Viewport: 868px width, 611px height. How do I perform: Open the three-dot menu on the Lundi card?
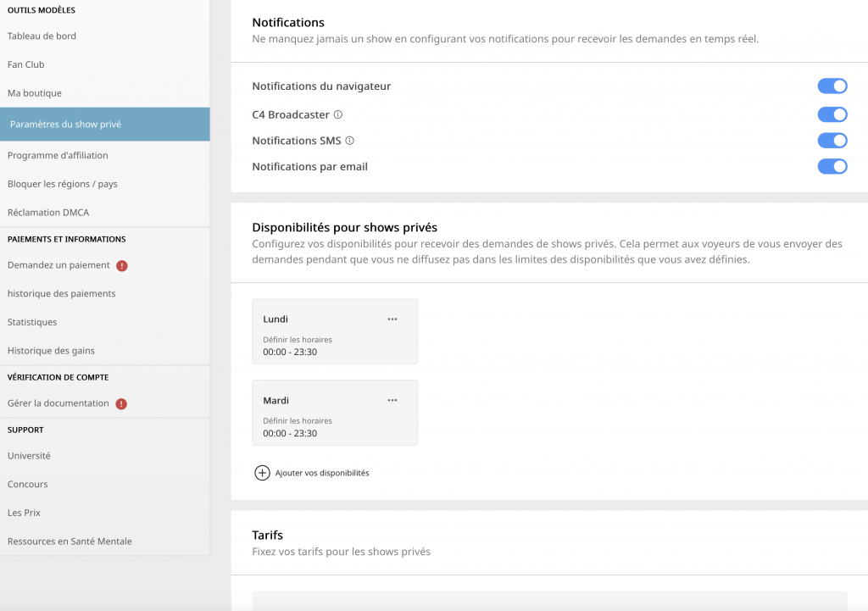tap(392, 319)
